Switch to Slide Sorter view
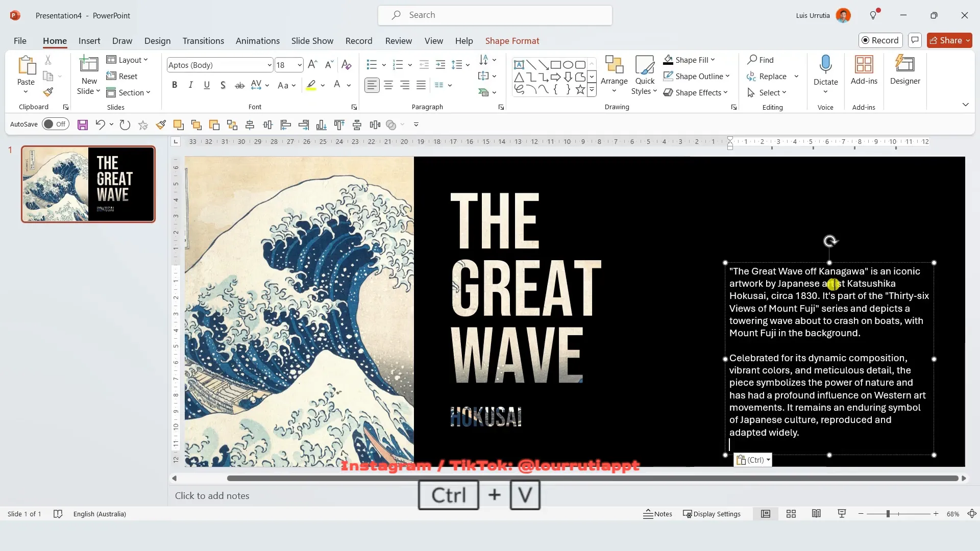This screenshot has height=551, width=980. coord(791,514)
